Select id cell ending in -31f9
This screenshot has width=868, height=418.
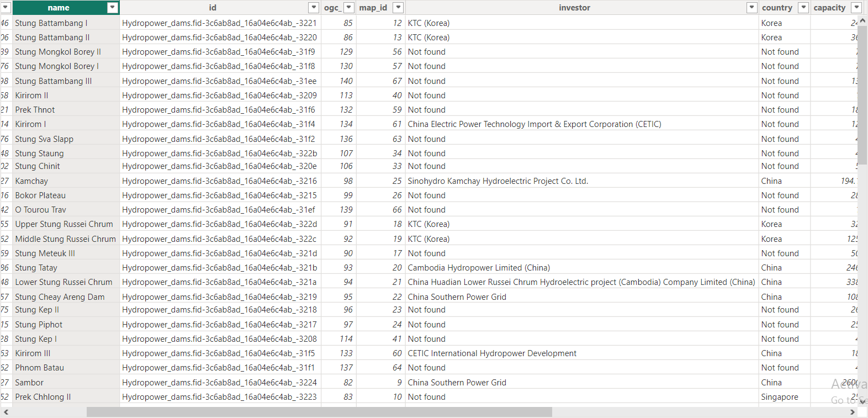[220, 52]
